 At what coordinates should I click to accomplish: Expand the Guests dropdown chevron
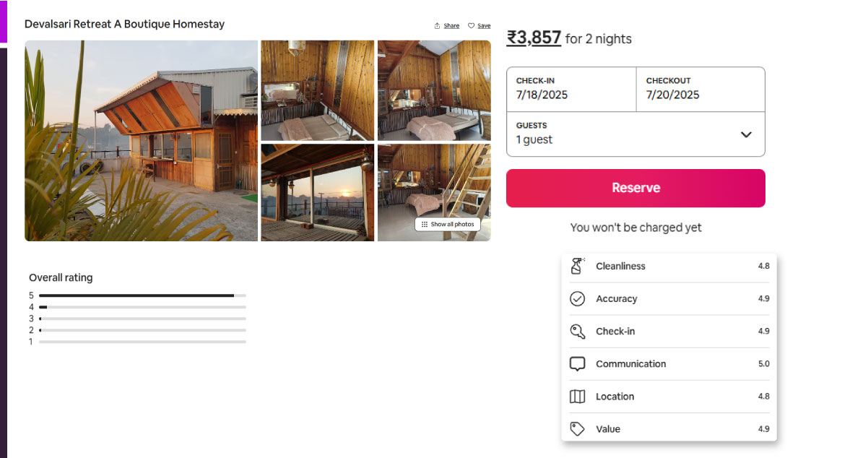click(x=746, y=134)
